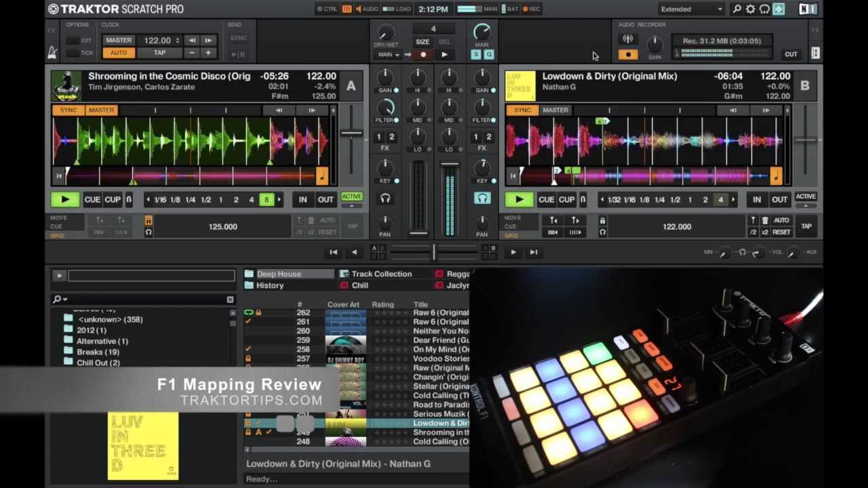Click crossfader jump-to-right button
The image size is (868, 488).
tap(534, 252)
